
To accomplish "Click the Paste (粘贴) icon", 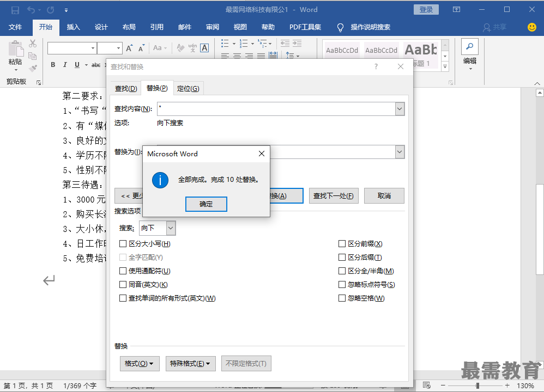I will (16, 48).
